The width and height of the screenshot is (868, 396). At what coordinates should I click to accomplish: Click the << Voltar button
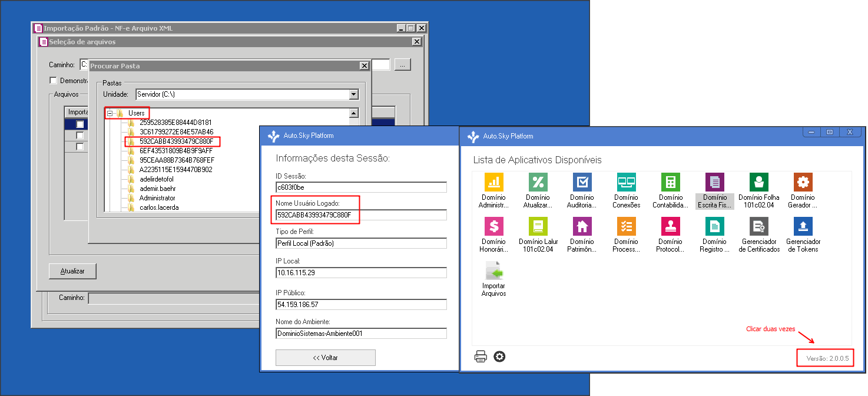click(326, 358)
